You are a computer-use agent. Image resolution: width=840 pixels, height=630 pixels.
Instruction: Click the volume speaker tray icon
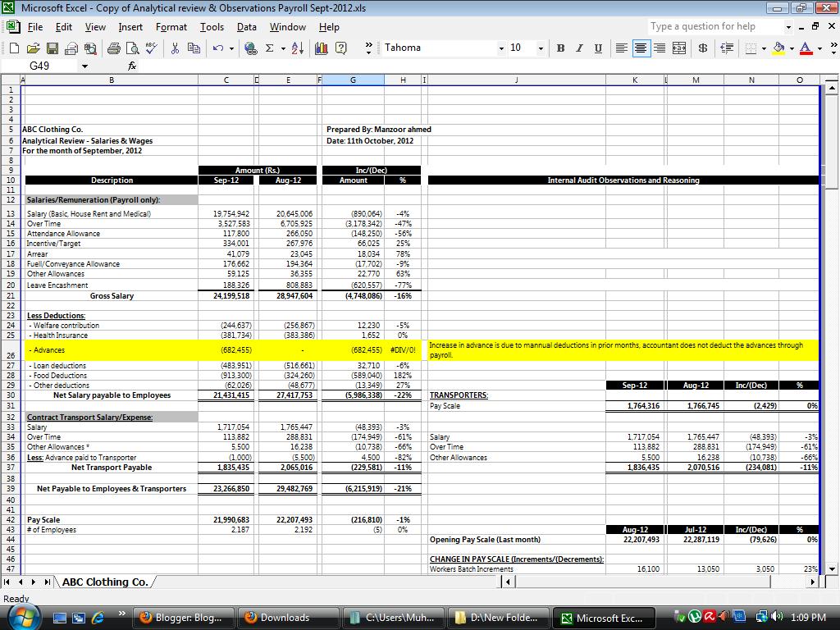(778, 617)
